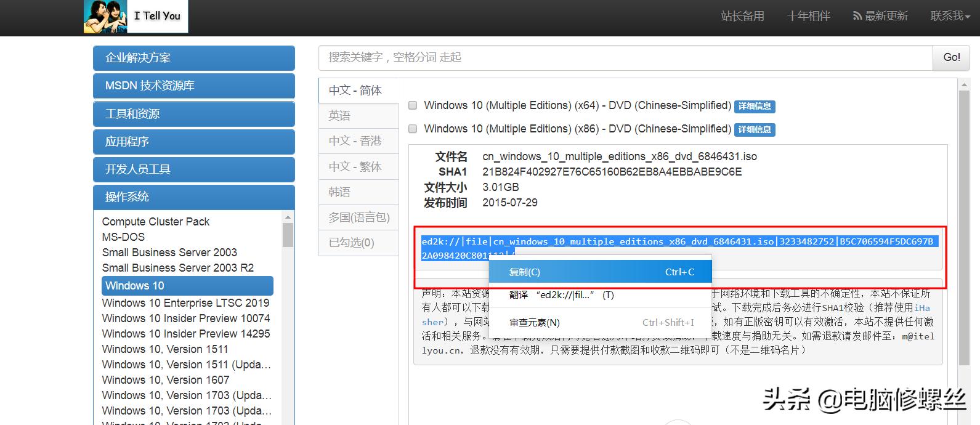The image size is (980, 425).
Task: Collapse the 操作系统 panel
Action: 194,197
